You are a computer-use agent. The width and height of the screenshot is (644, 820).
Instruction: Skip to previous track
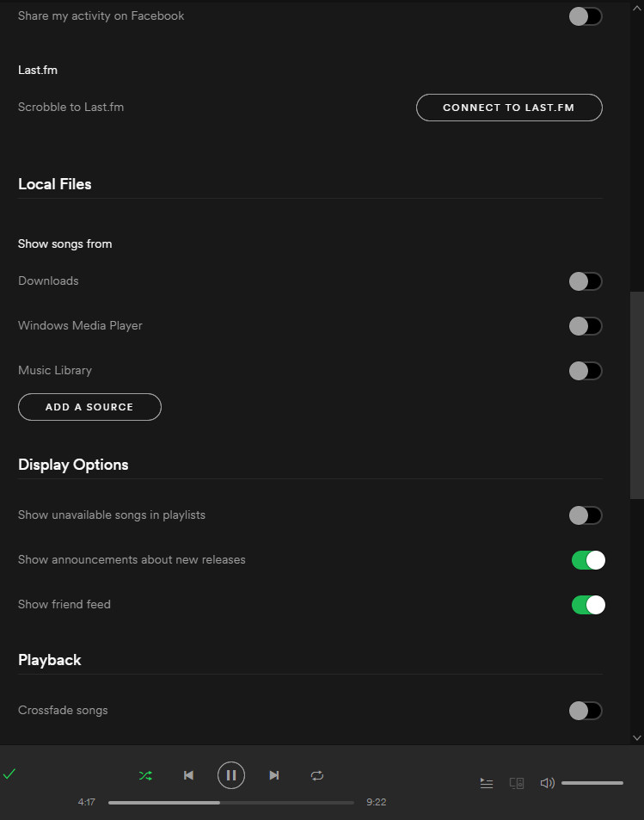tap(188, 775)
